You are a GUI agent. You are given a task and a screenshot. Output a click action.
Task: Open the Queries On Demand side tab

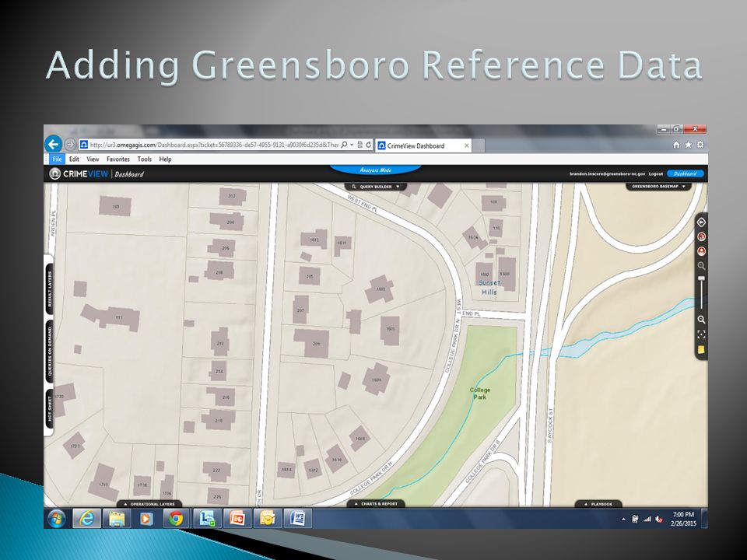(x=50, y=352)
